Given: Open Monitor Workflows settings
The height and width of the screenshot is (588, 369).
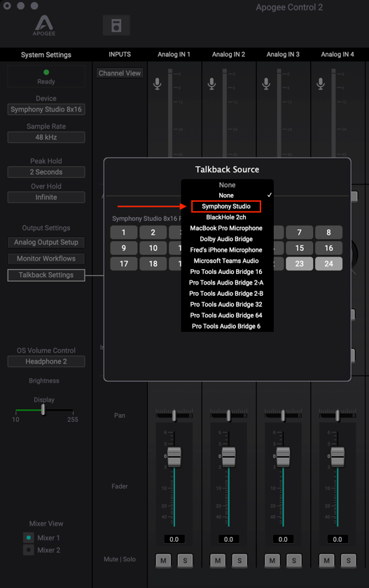Looking at the screenshot, I should pos(46,259).
